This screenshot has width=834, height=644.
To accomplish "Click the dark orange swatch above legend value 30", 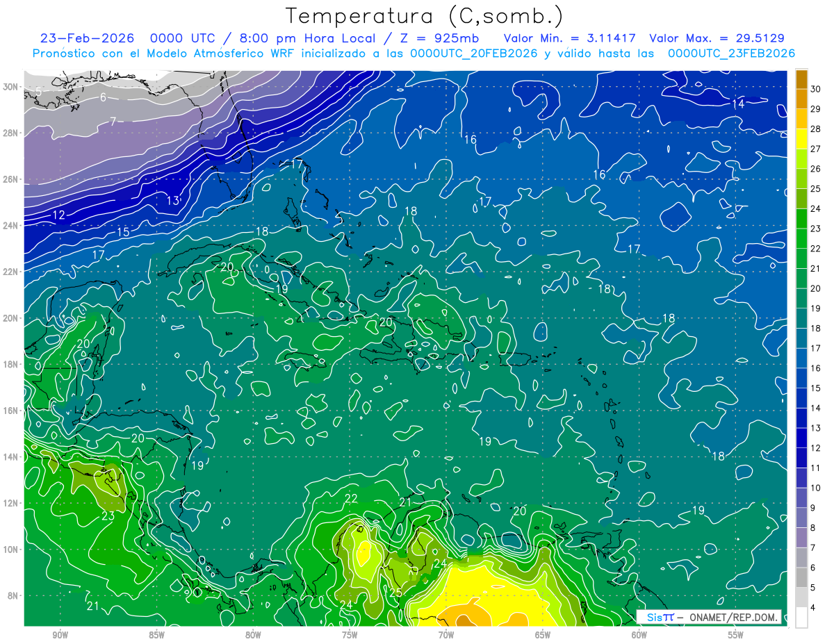I will 801,78.
